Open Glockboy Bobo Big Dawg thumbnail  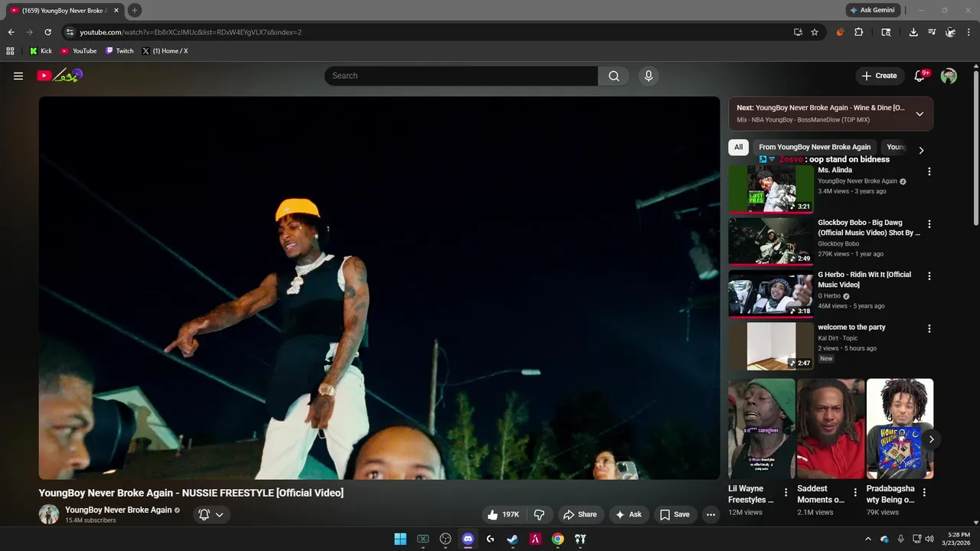click(771, 241)
